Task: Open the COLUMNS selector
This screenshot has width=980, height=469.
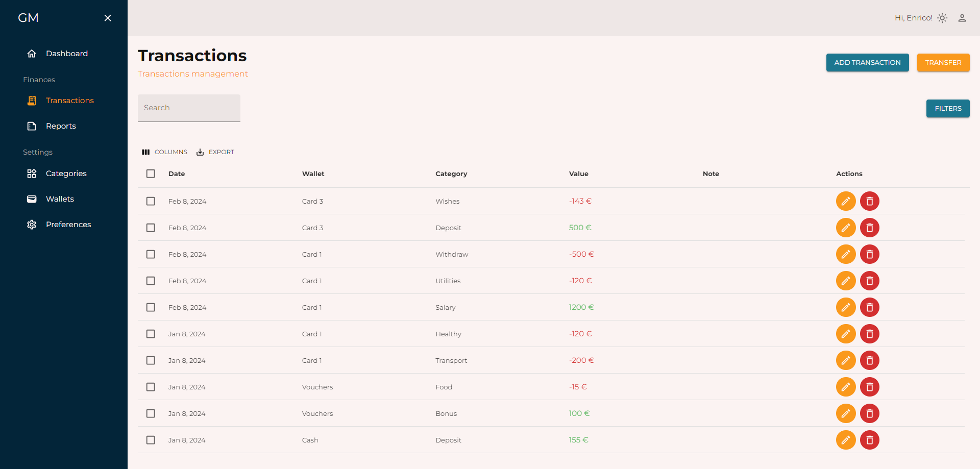Action: [164, 152]
